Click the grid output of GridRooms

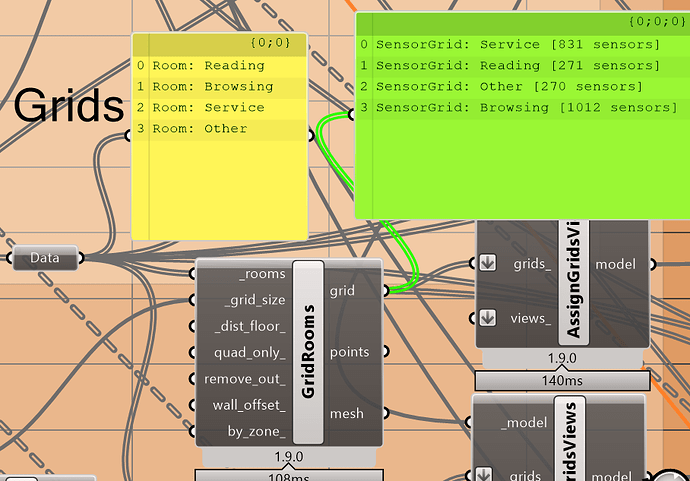click(342, 290)
